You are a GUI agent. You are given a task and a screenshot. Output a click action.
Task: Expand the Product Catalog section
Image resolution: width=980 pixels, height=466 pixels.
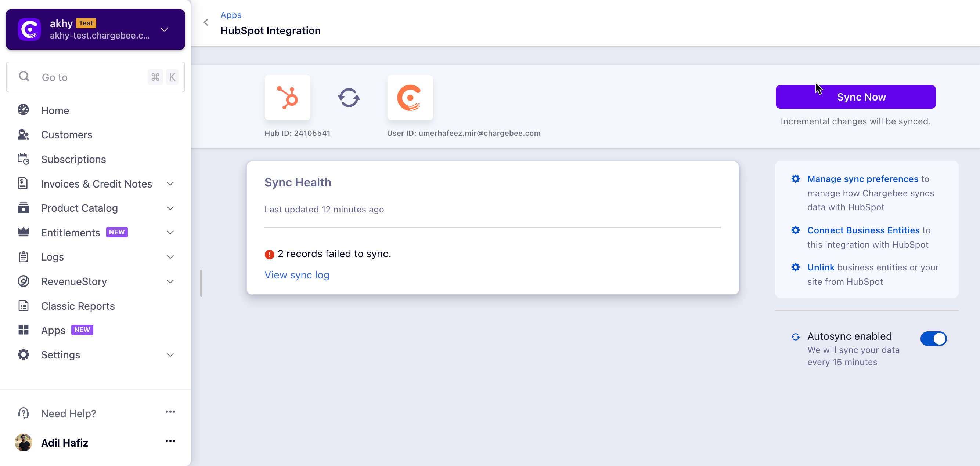click(x=170, y=208)
